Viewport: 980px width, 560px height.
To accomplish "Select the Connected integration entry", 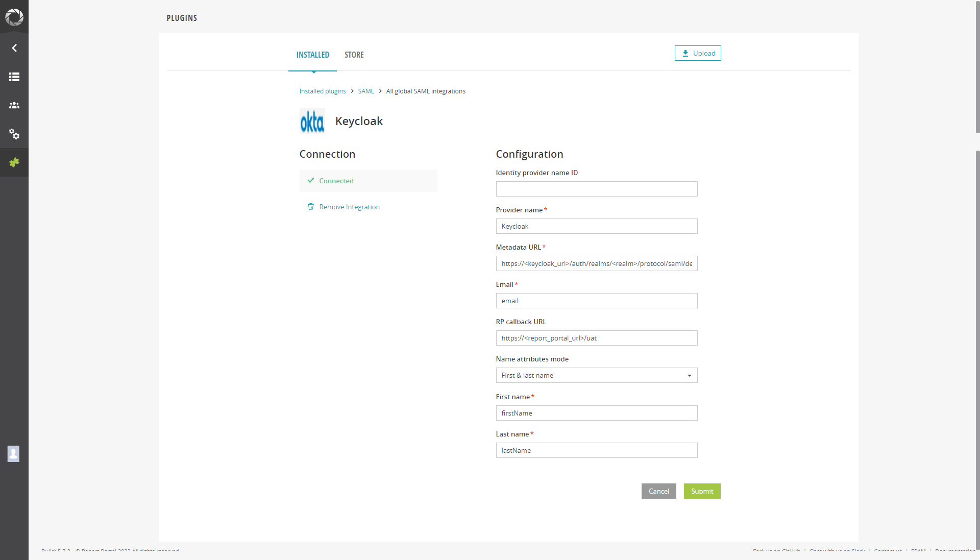I will coord(367,180).
